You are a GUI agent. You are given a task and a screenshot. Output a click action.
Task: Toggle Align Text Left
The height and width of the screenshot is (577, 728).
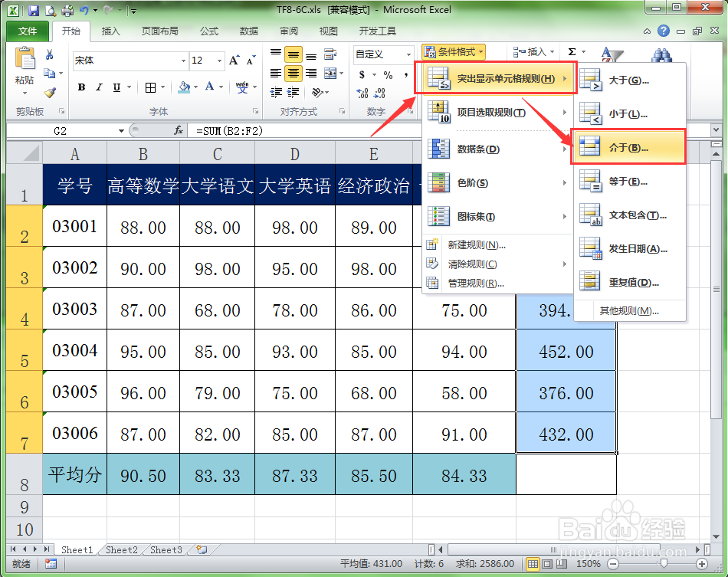(x=276, y=74)
